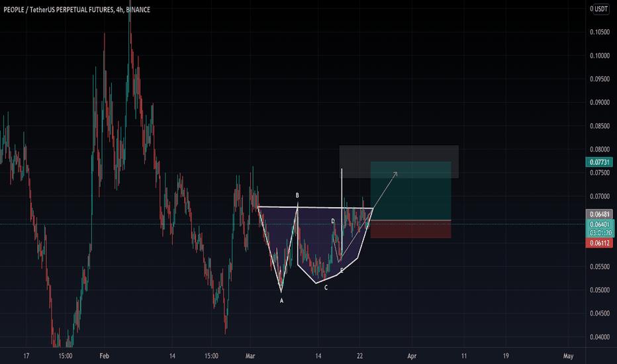This screenshot has width=617, height=364.
Task: Select the red stop-loss zone of long position
Action: tap(410, 230)
